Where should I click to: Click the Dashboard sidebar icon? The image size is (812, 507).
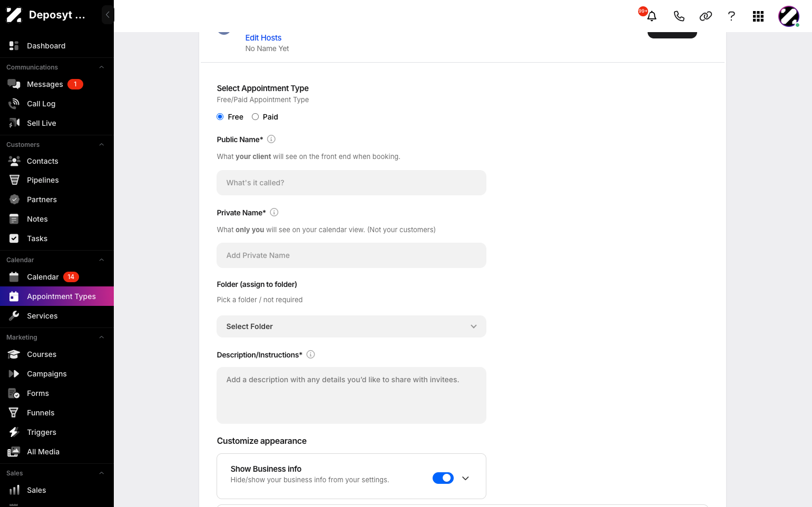coord(14,46)
